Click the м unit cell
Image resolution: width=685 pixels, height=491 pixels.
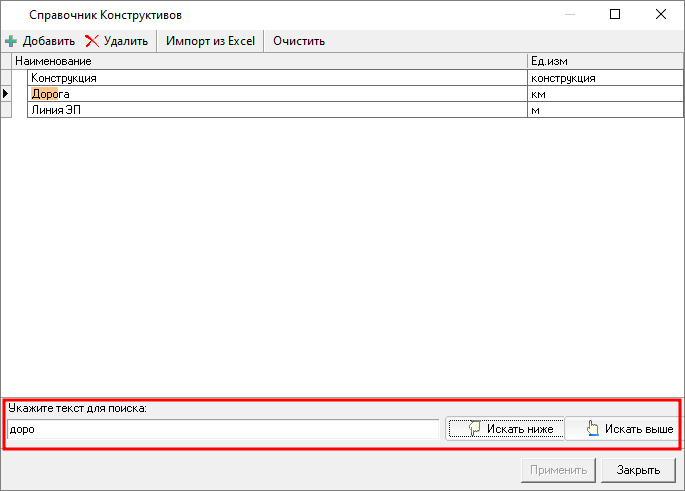pyautogui.click(x=603, y=109)
